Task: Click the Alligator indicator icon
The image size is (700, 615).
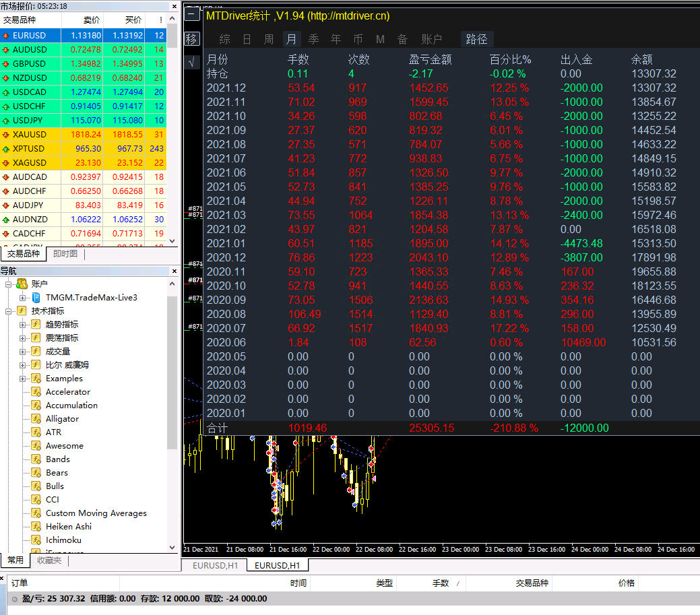Action: click(36, 418)
